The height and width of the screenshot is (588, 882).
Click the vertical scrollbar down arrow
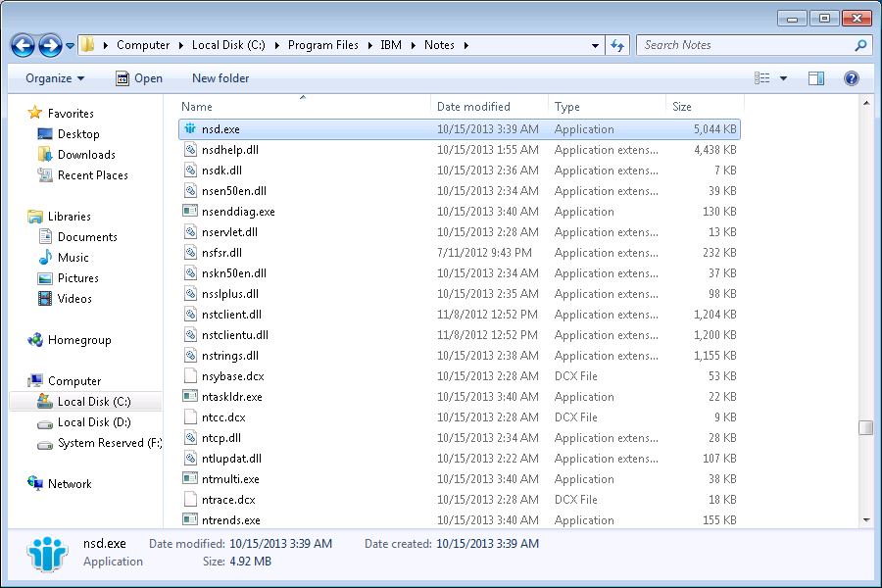pyautogui.click(x=865, y=519)
